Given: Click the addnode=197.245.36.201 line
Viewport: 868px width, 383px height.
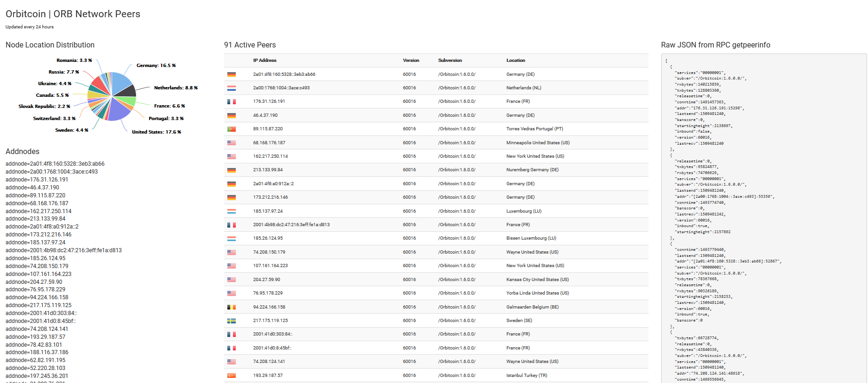Looking at the screenshot, I should (37, 376).
